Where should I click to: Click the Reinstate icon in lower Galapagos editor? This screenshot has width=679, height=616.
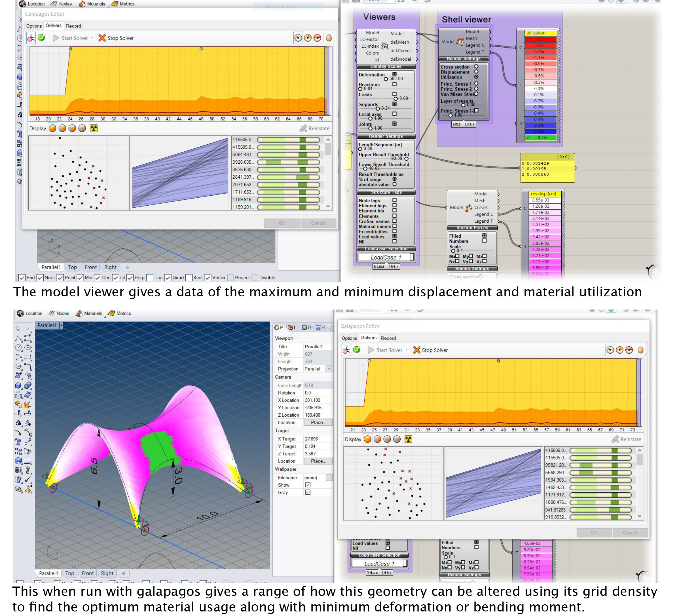point(615,439)
